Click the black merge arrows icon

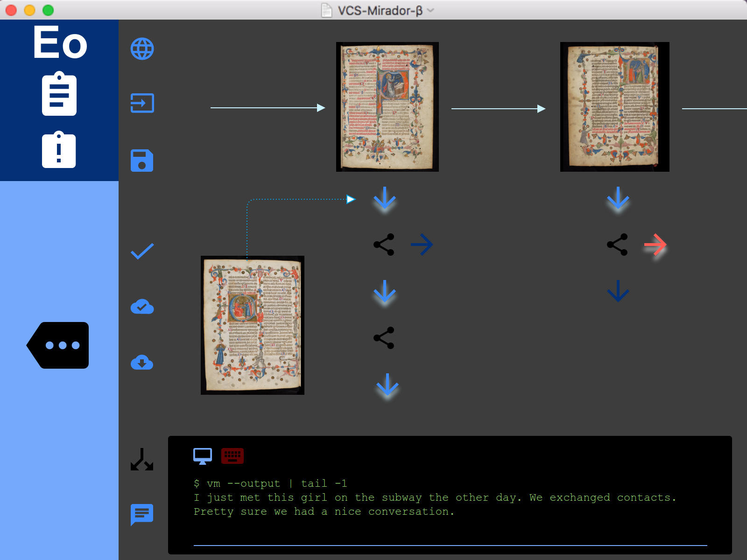click(142, 459)
